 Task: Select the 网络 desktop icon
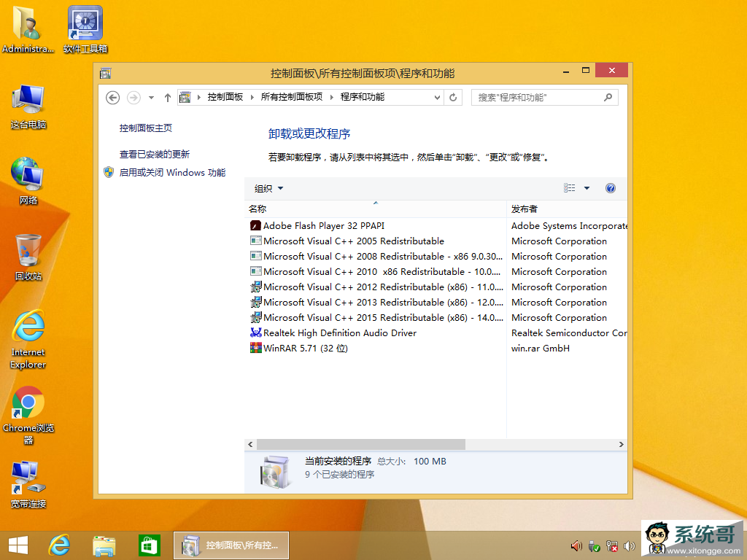[28, 181]
